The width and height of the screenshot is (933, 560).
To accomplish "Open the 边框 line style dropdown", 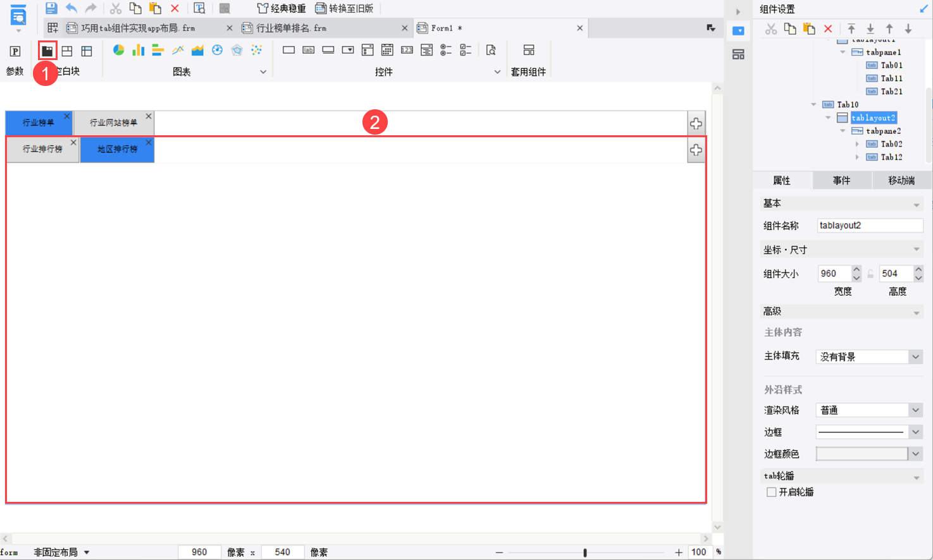I will coord(915,432).
